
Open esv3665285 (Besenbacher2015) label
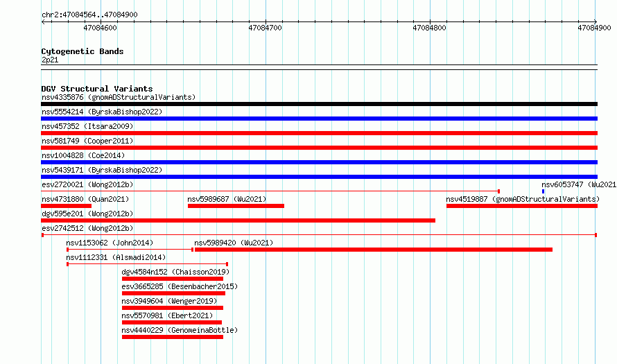tap(180, 286)
